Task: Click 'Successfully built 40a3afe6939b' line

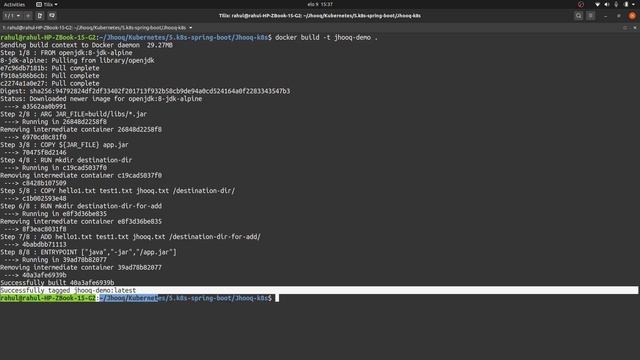Action: tap(57, 282)
